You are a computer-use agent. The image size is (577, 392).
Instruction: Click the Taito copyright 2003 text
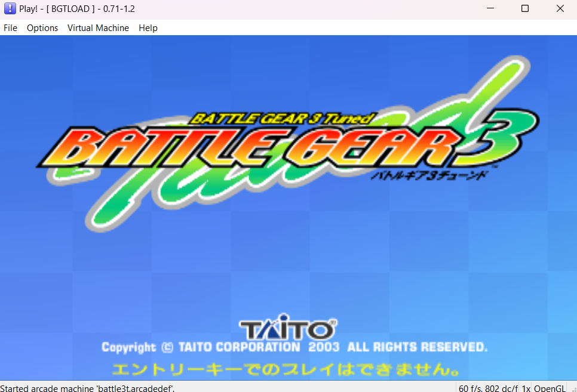pyautogui.click(x=294, y=347)
